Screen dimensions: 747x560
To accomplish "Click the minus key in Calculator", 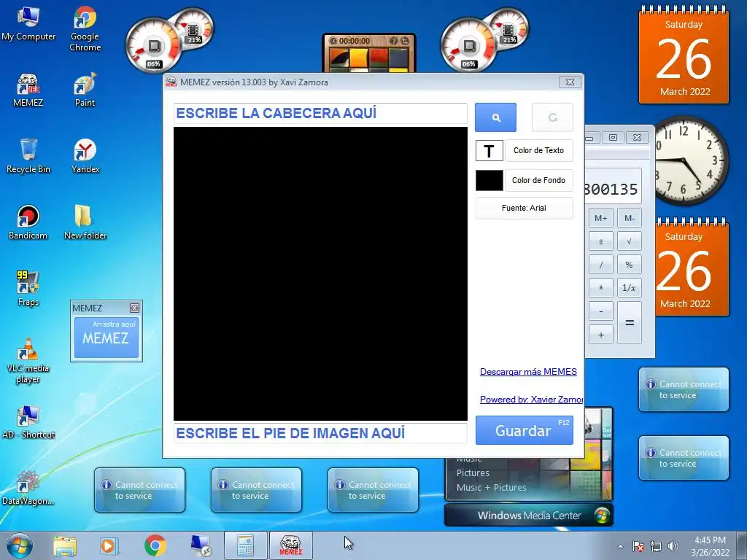I will [x=601, y=311].
